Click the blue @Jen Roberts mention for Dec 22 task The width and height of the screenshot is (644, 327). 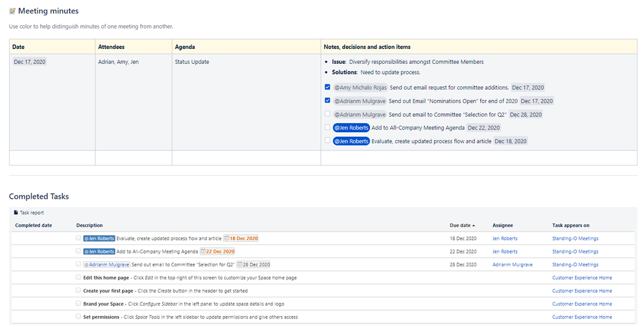pos(351,128)
